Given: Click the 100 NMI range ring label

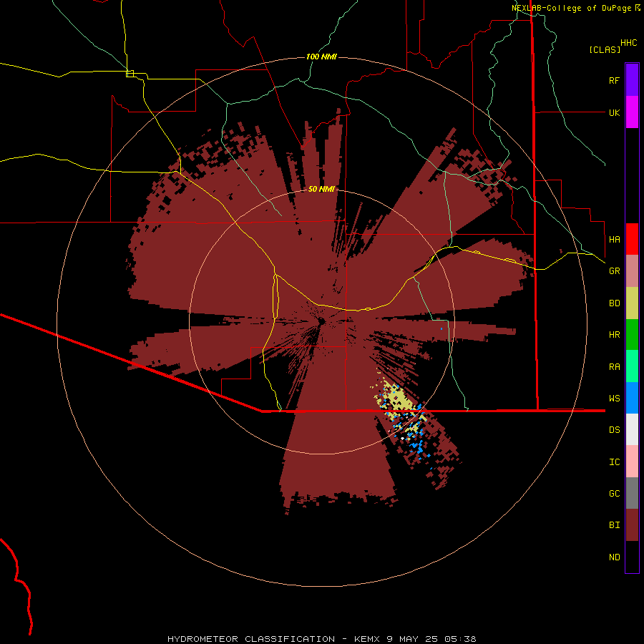Looking at the screenshot, I should pos(321,57).
